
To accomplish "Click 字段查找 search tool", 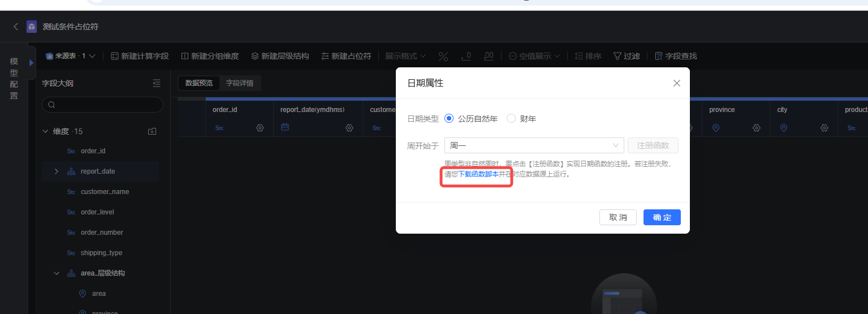I will click(x=676, y=56).
